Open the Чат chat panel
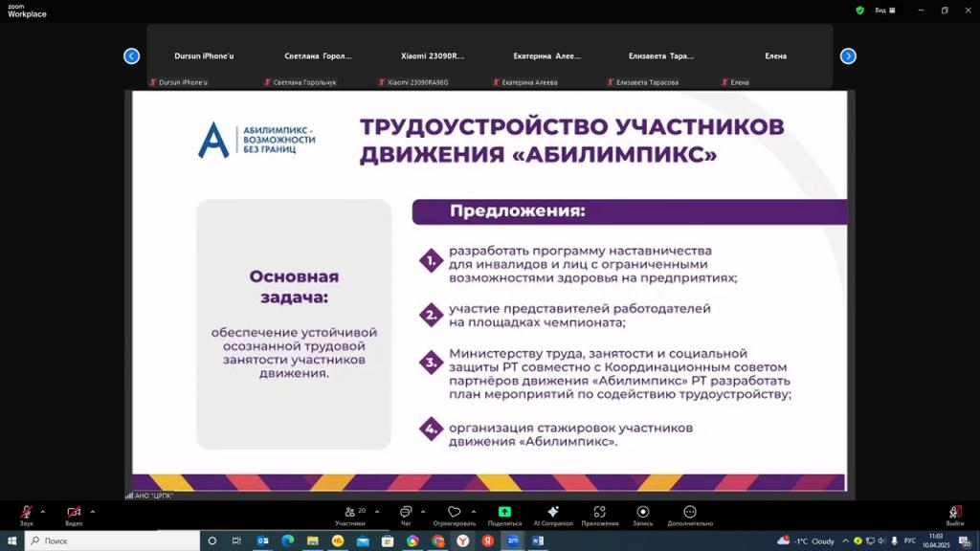This screenshot has width=980, height=551. click(406, 515)
